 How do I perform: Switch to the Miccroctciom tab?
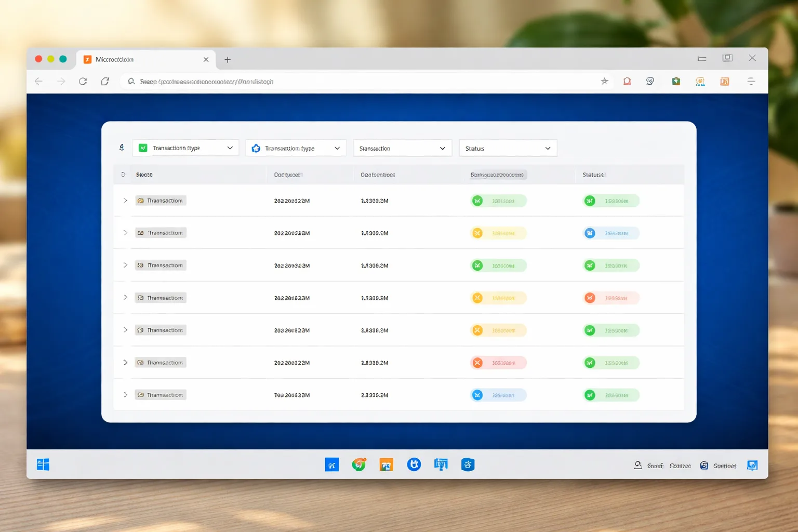[x=145, y=60]
